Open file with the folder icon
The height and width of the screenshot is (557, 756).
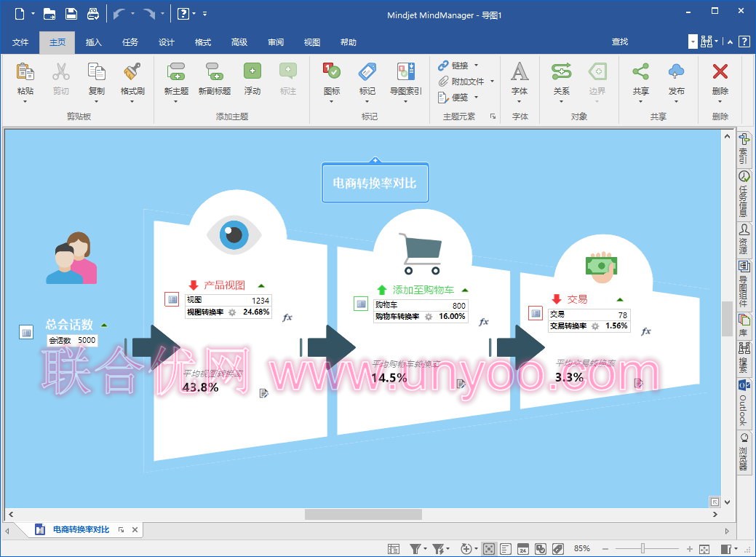(49, 14)
